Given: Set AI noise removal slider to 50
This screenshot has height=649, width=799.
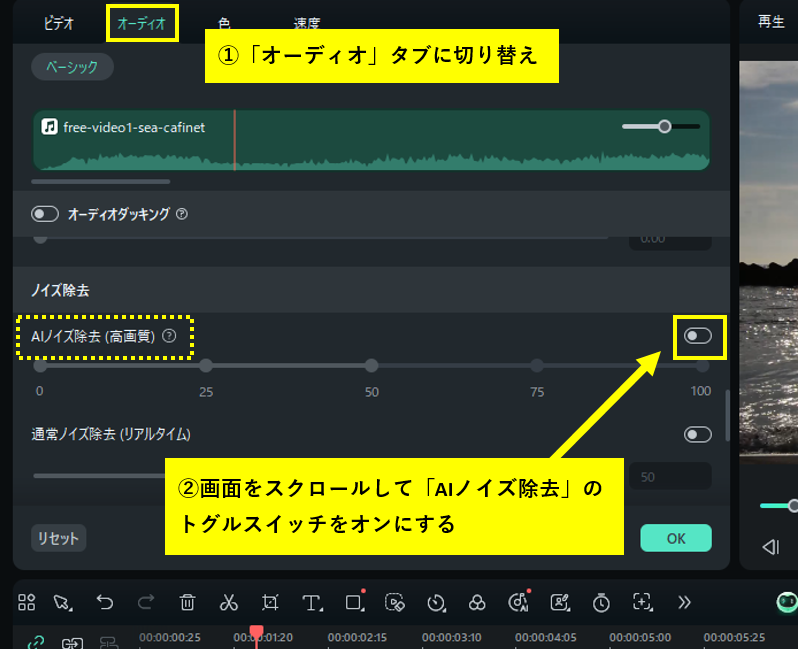Looking at the screenshot, I should click(371, 365).
